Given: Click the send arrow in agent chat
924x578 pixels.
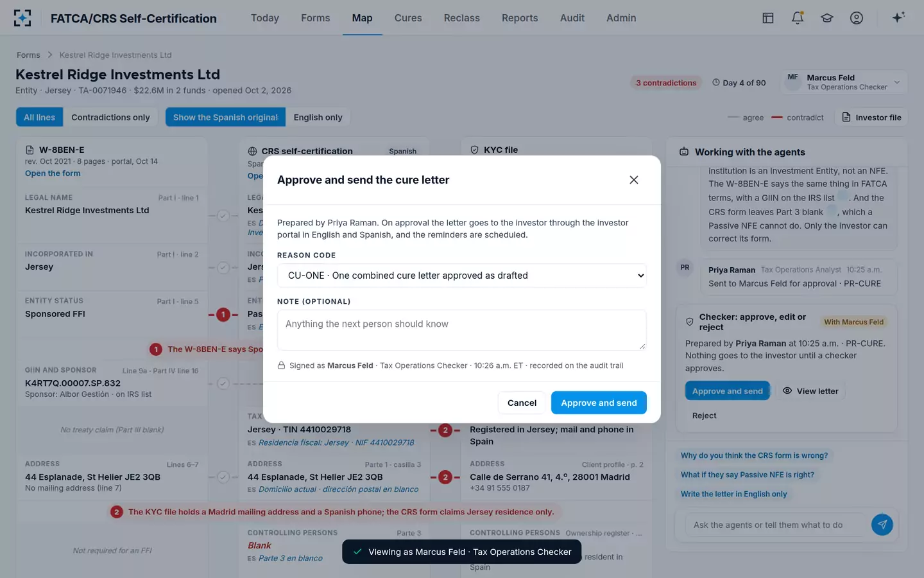Looking at the screenshot, I should [x=882, y=525].
